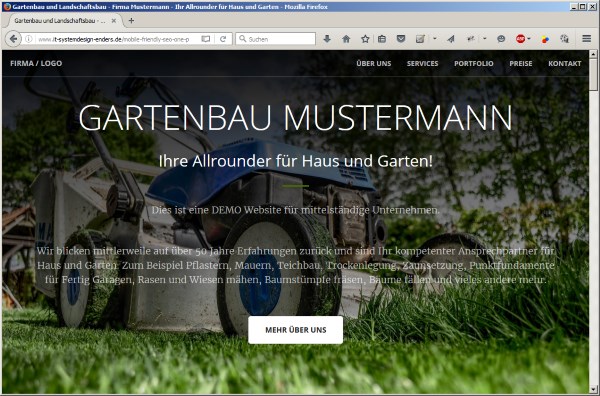Screen dimensions: 600x396
Task: Click the globe settings extension icon
Action: point(564,39)
